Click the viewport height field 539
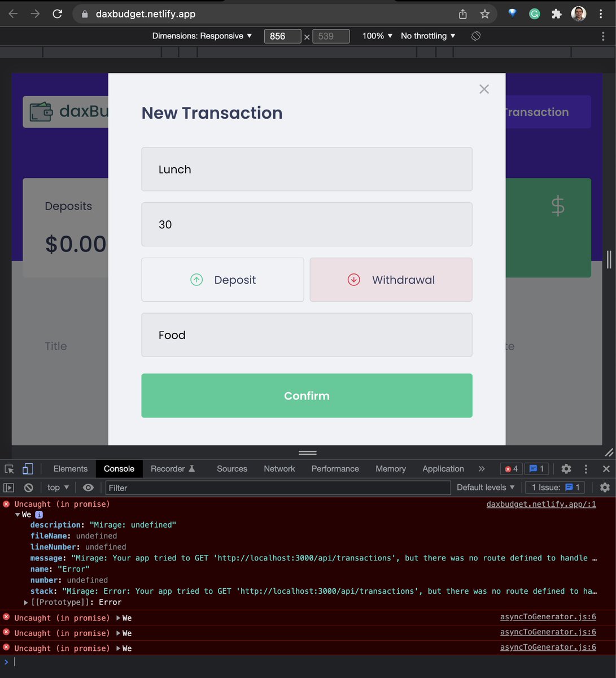Screen dimensions: 616x678 (x=331, y=36)
